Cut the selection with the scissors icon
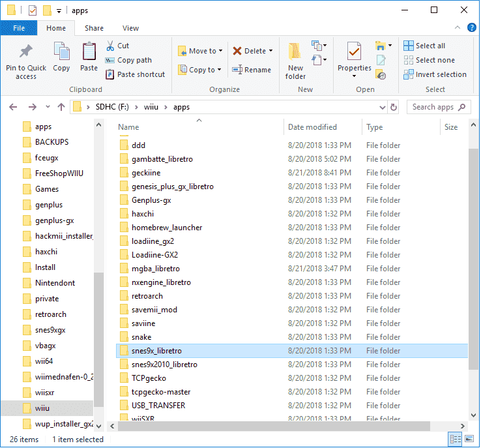Screen dimensions: 481x448 click(110, 46)
